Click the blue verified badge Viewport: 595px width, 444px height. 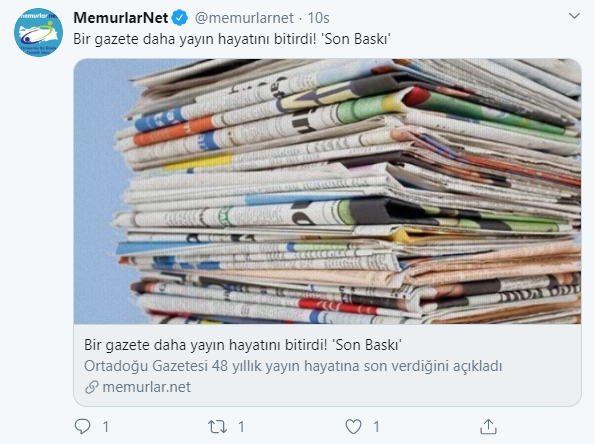tap(180, 18)
